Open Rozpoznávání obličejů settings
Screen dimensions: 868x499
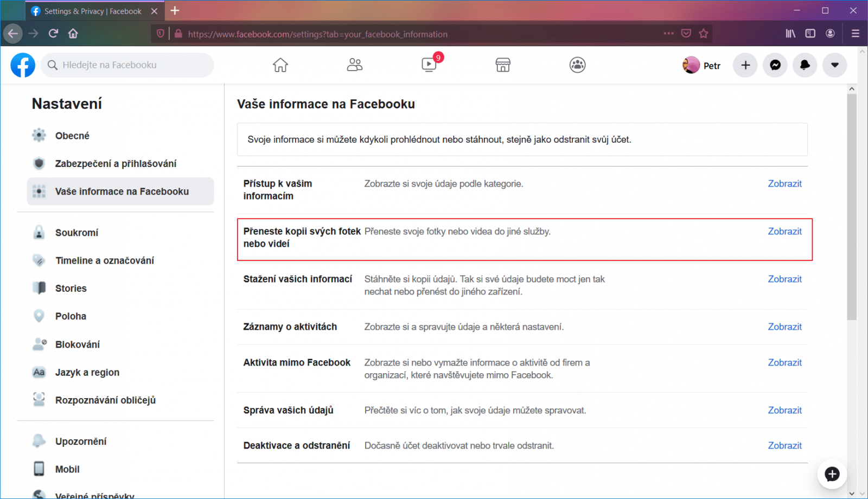coord(120,400)
